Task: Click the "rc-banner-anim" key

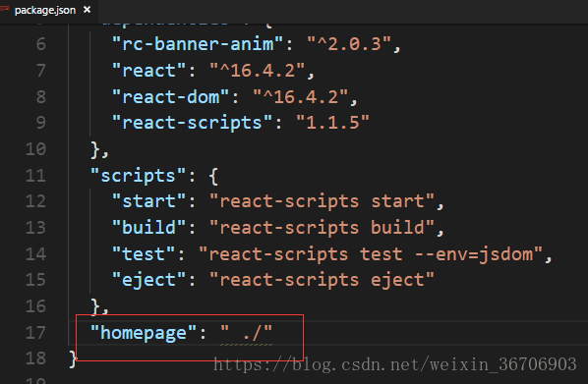Action: 198,44
